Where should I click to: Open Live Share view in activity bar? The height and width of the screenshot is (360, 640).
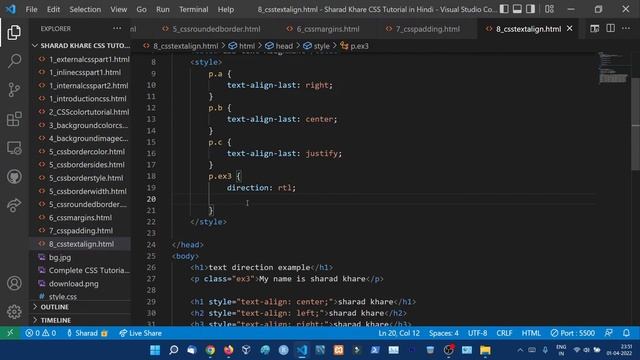pyautogui.click(x=14, y=205)
